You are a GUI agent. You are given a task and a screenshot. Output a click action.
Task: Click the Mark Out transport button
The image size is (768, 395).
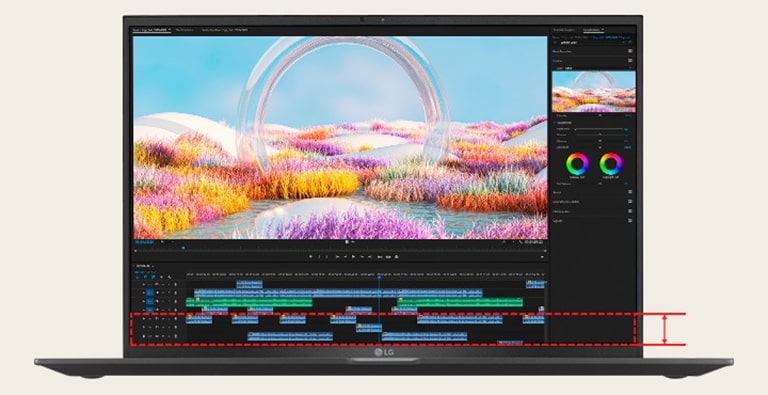coord(327,257)
